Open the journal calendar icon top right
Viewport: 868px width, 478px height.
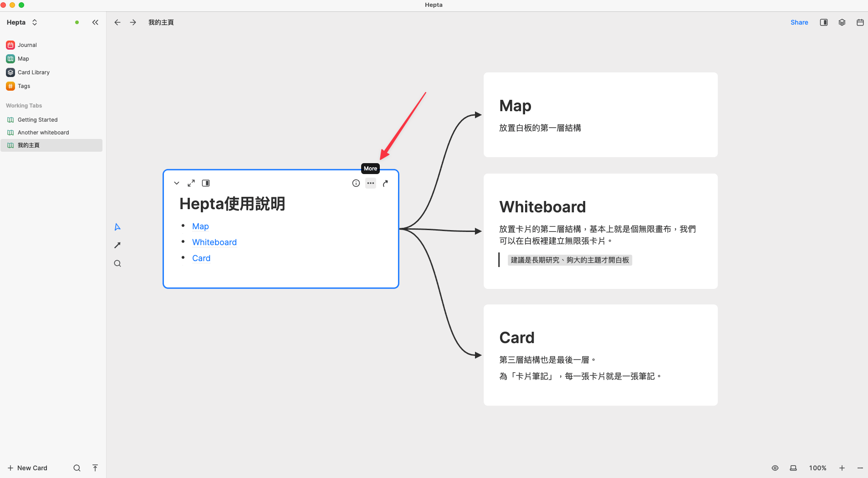[x=860, y=22]
